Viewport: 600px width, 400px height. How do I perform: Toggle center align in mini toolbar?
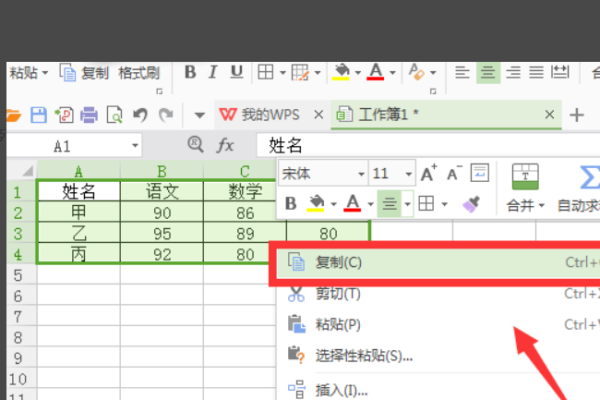click(x=390, y=204)
